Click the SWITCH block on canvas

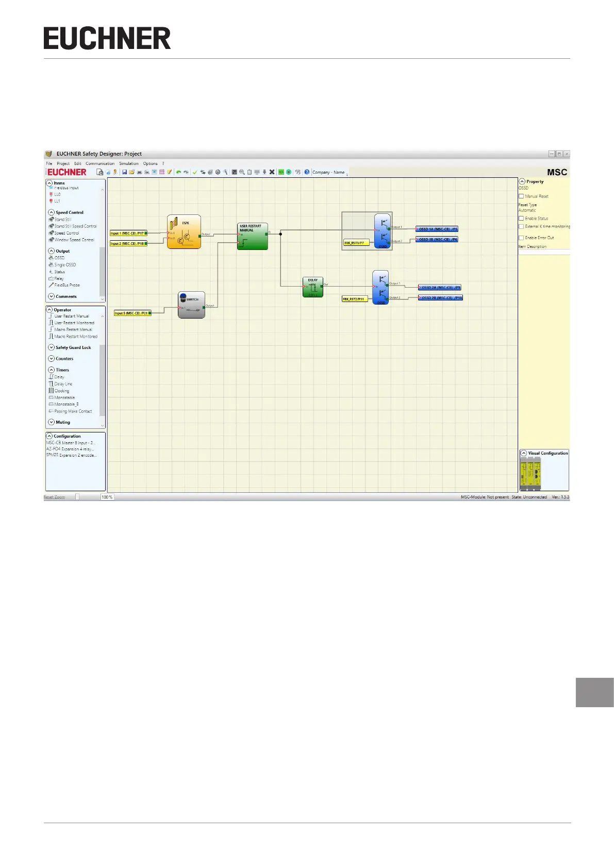coord(191,305)
